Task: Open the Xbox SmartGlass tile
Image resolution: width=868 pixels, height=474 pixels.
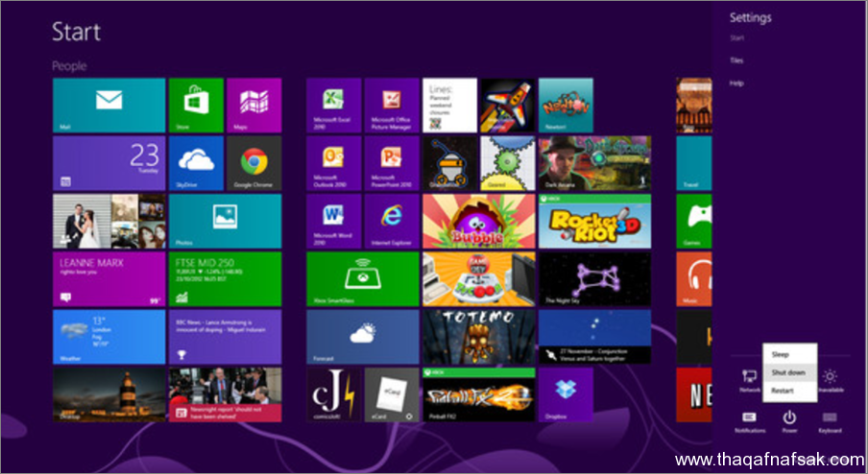Action: (x=363, y=279)
